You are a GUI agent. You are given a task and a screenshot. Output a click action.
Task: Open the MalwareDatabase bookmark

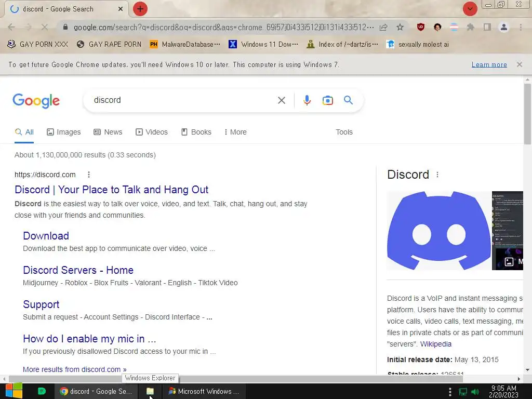coord(185,44)
